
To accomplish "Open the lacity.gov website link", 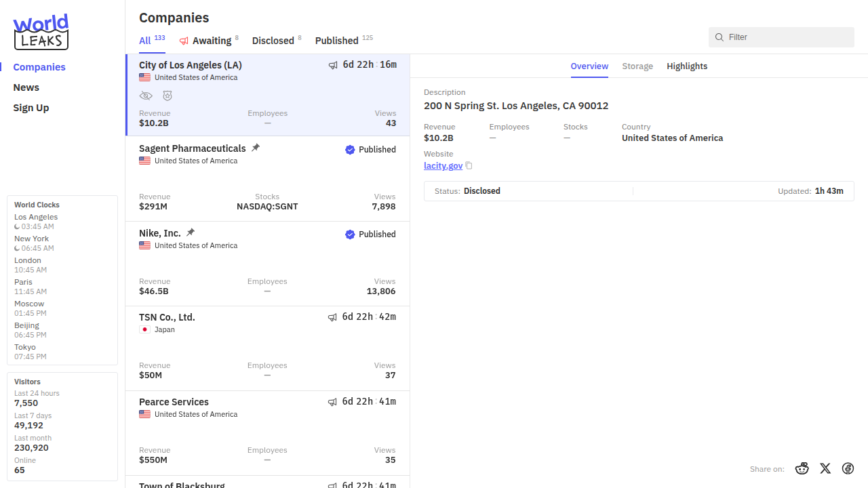I will pos(443,166).
